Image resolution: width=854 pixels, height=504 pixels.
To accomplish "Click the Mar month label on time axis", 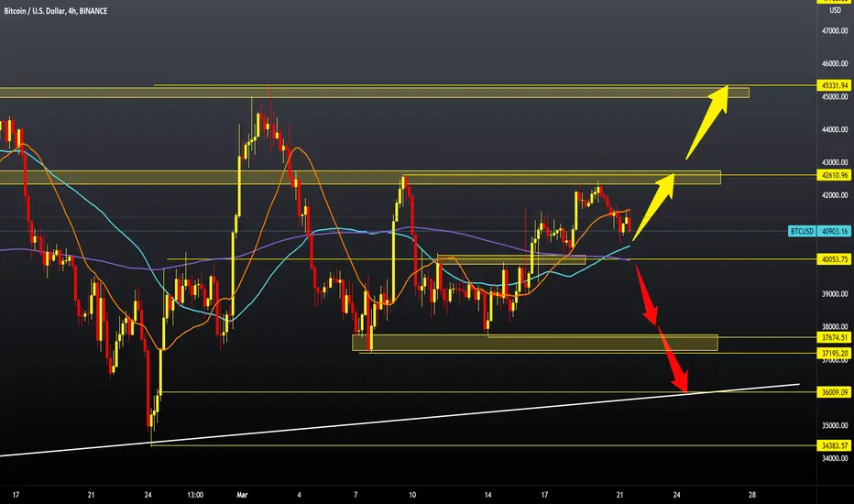I will (x=243, y=495).
